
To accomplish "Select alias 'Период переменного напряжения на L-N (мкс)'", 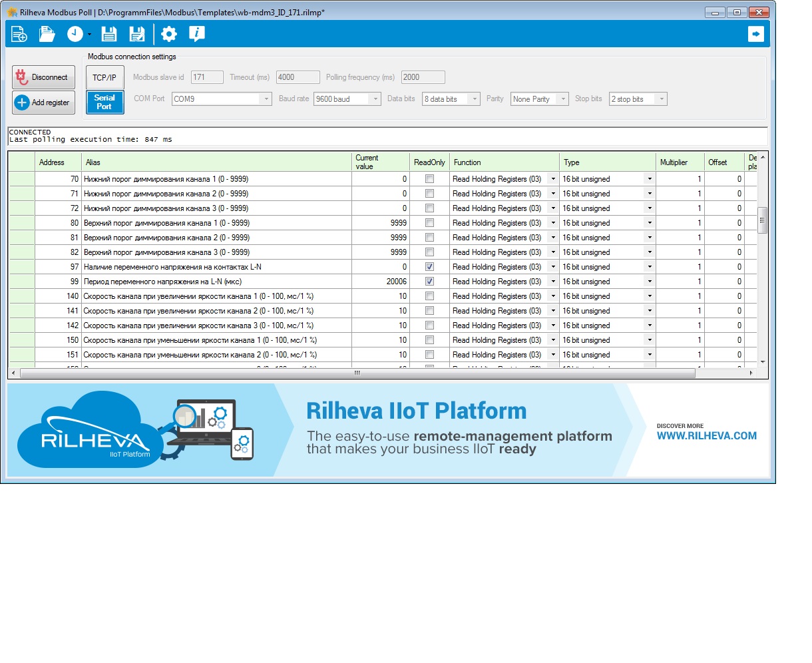I will pos(216,282).
